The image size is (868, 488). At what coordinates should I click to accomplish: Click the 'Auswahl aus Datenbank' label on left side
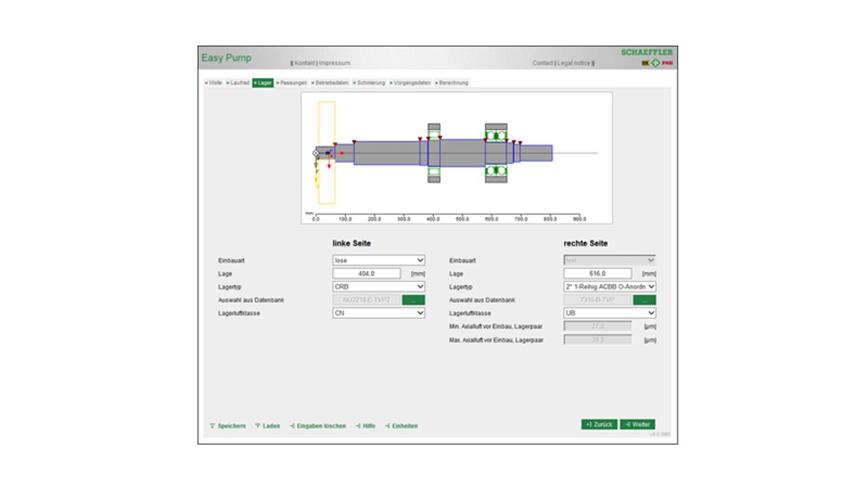tap(251, 300)
